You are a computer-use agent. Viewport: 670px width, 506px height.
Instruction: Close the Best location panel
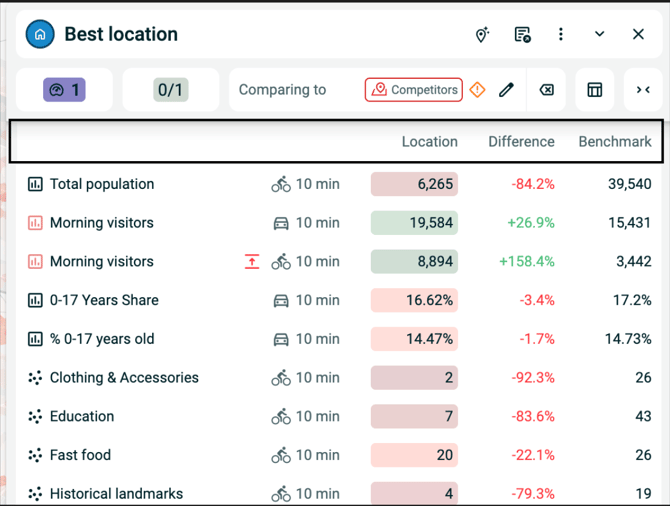[x=638, y=34]
